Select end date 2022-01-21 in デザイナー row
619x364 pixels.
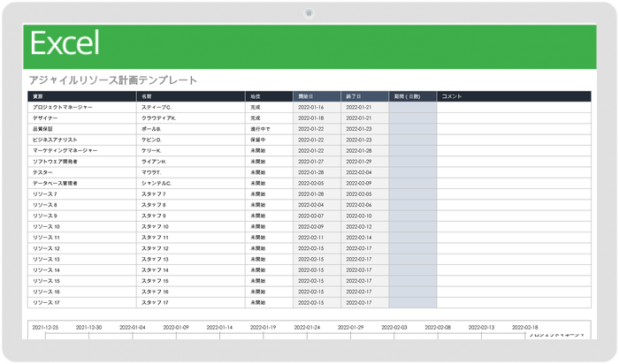pos(364,118)
